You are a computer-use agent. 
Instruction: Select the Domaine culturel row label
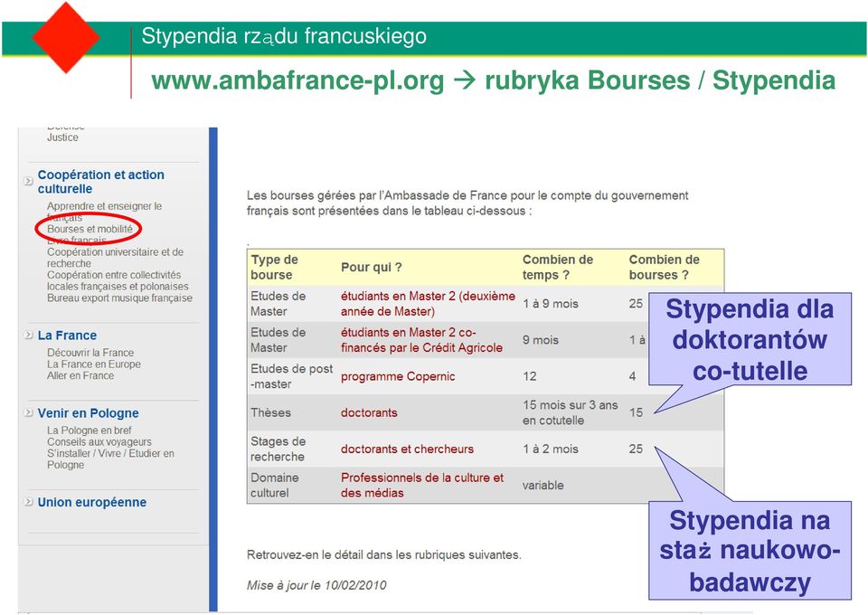pyautogui.click(x=275, y=485)
